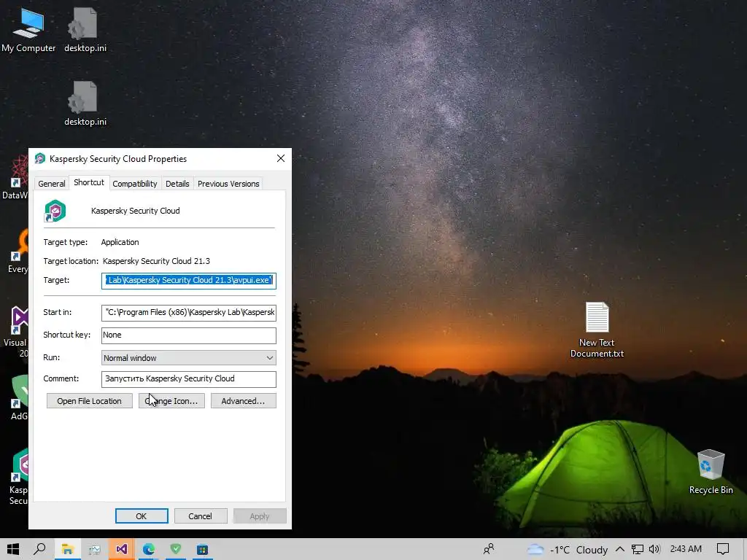Click Cancel in Properties dialog

(200, 516)
